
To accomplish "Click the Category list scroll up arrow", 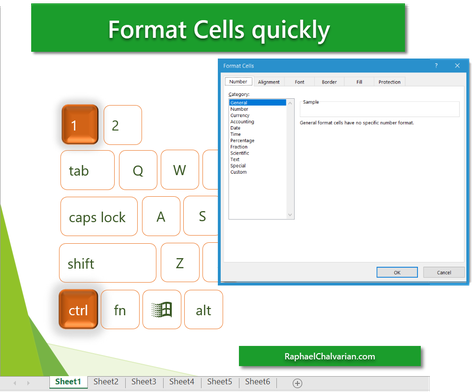I will coord(290,103).
